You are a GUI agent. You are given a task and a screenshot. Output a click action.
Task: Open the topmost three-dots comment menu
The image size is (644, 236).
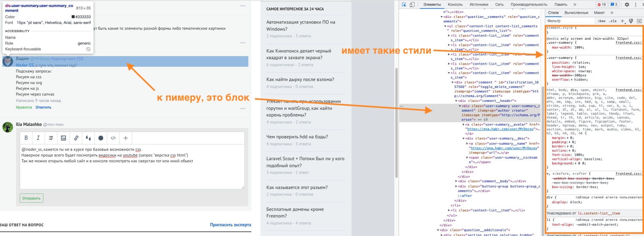coord(243,6)
